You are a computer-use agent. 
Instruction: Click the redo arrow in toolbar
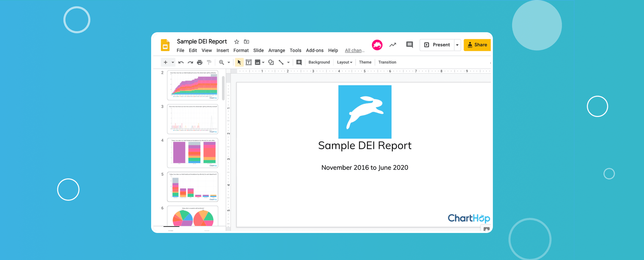click(190, 62)
